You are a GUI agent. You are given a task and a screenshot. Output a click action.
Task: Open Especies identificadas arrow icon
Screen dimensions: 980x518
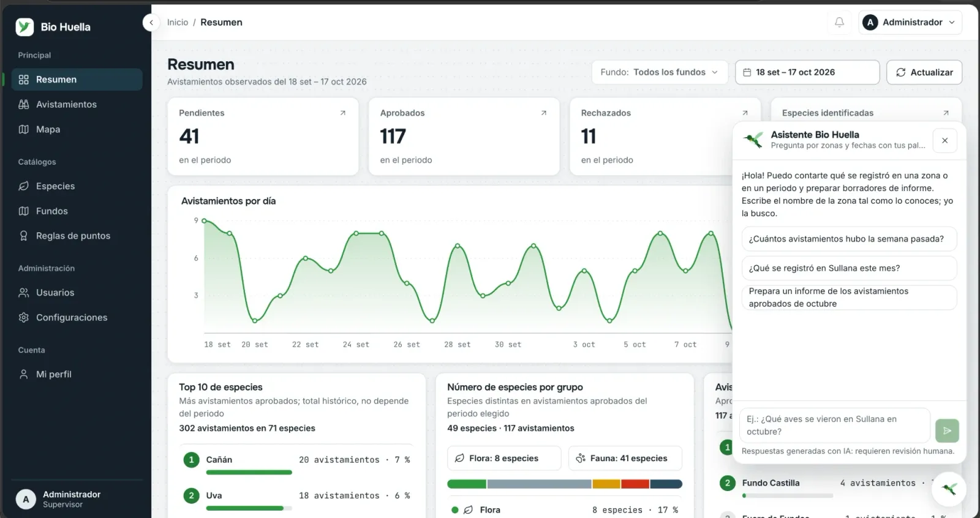(x=946, y=113)
